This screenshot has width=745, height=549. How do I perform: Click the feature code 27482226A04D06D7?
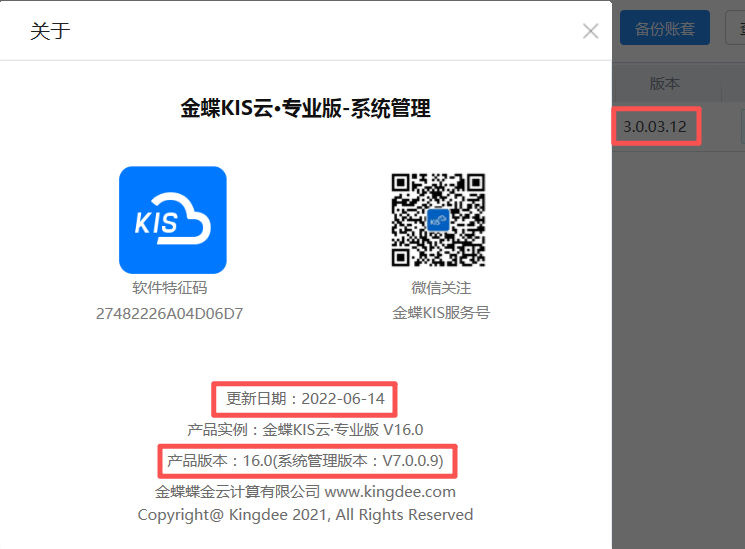[170, 314]
